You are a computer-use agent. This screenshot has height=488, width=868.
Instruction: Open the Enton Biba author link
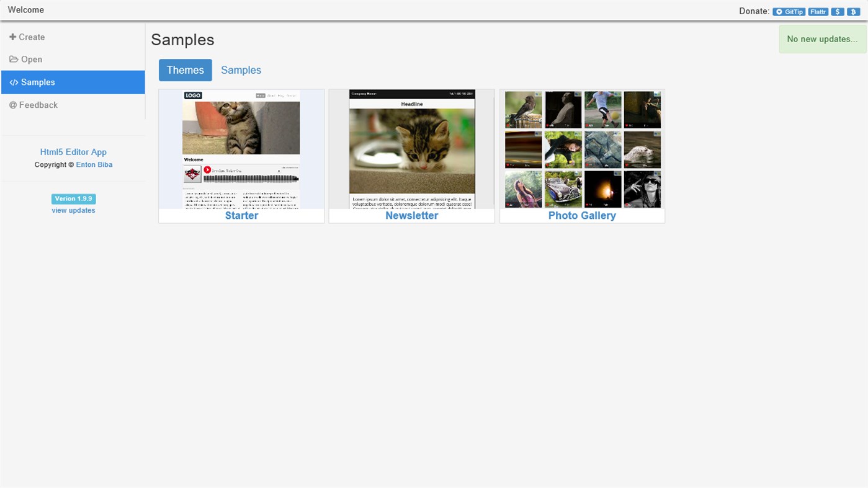pyautogui.click(x=94, y=165)
